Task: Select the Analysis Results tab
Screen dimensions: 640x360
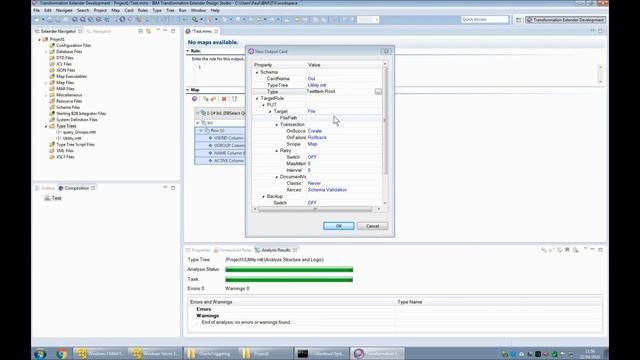Action: pyautogui.click(x=276, y=250)
